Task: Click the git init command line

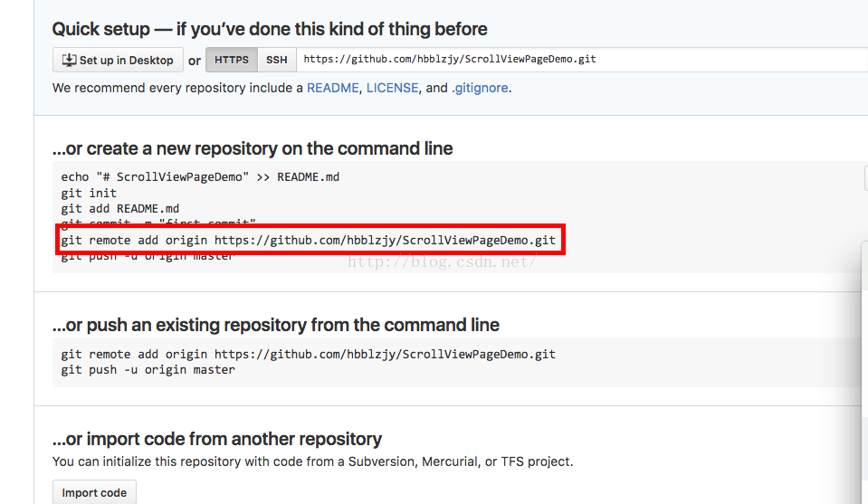Action: tap(89, 193)
